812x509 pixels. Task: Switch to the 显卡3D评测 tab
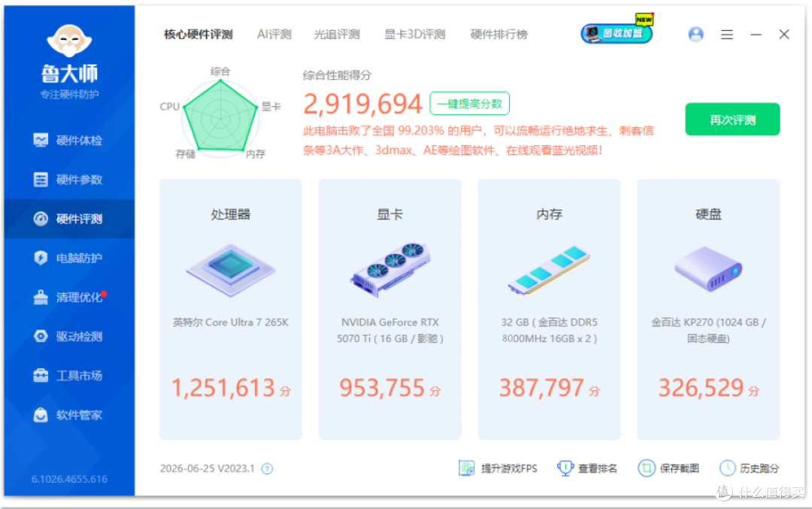coord(414,35)
